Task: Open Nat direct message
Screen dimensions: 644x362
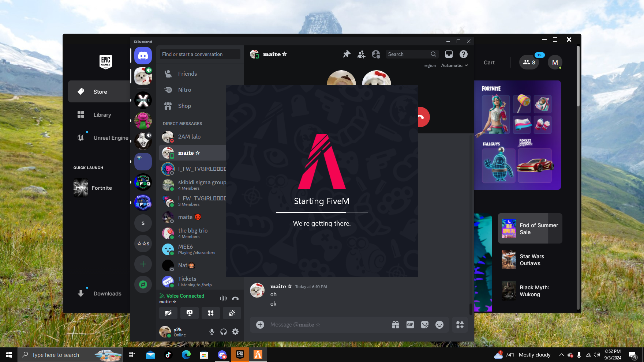Action: tap(192, 265)
